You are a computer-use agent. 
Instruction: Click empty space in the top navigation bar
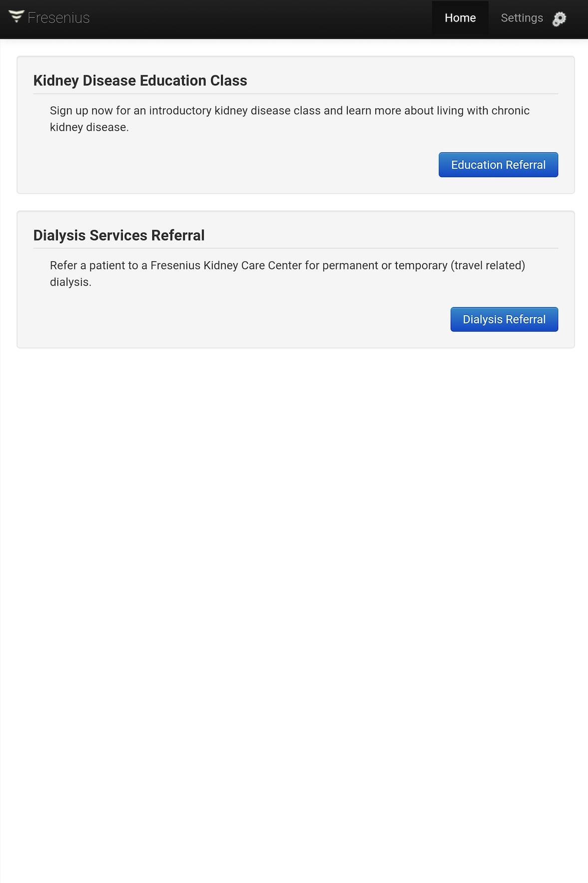point(260,19)
